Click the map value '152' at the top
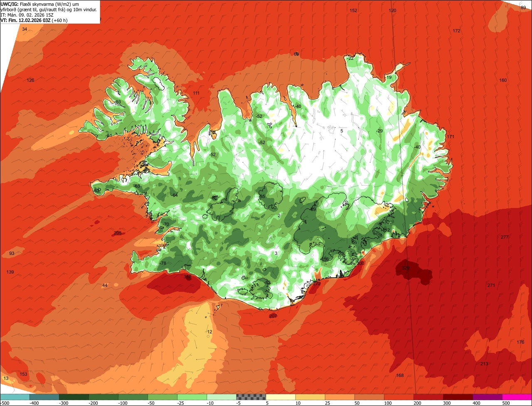The height and width of the screenshot is (406, 532). pyautogui.click(x=353, y=10)
